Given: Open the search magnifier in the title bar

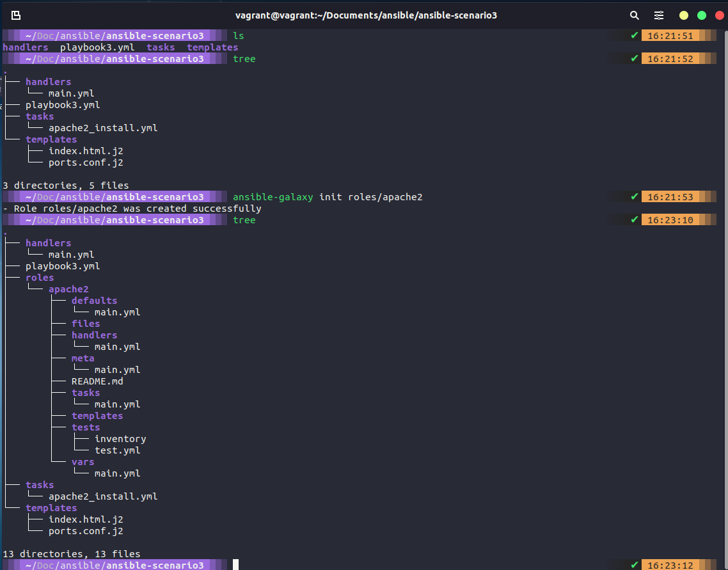Looking at the screenshot, I should tap(634, 15).
